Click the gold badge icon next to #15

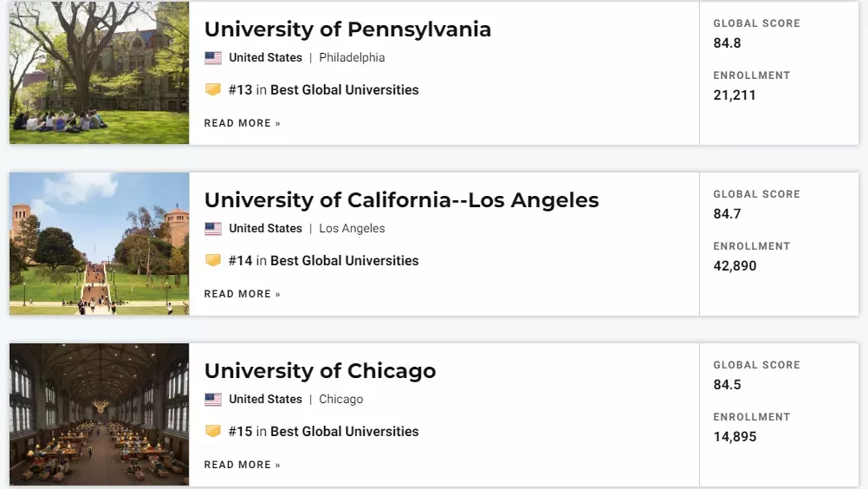coord(213,432)
